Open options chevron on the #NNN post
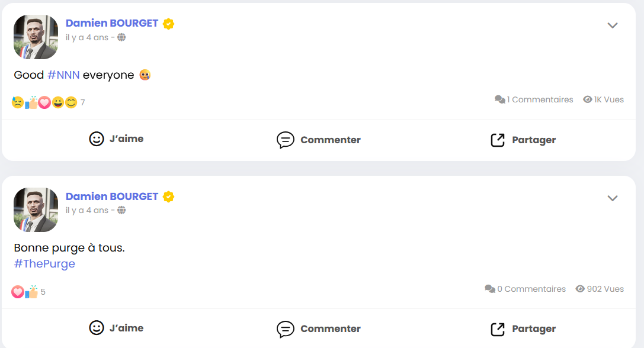The image size is (644, 348). click(613, 25)
